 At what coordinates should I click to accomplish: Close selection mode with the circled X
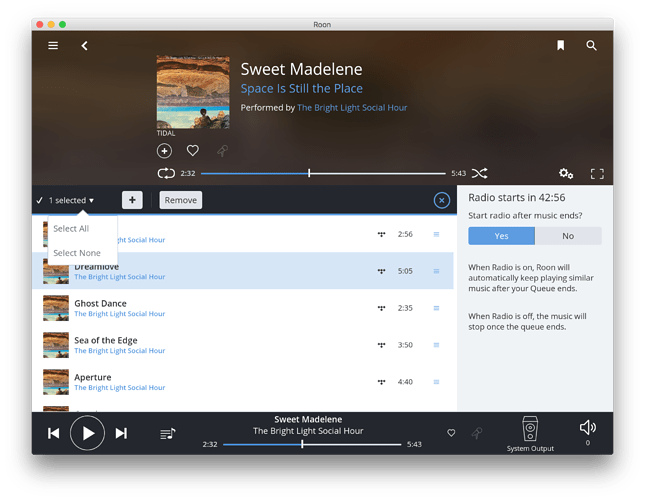click(441, 200)
